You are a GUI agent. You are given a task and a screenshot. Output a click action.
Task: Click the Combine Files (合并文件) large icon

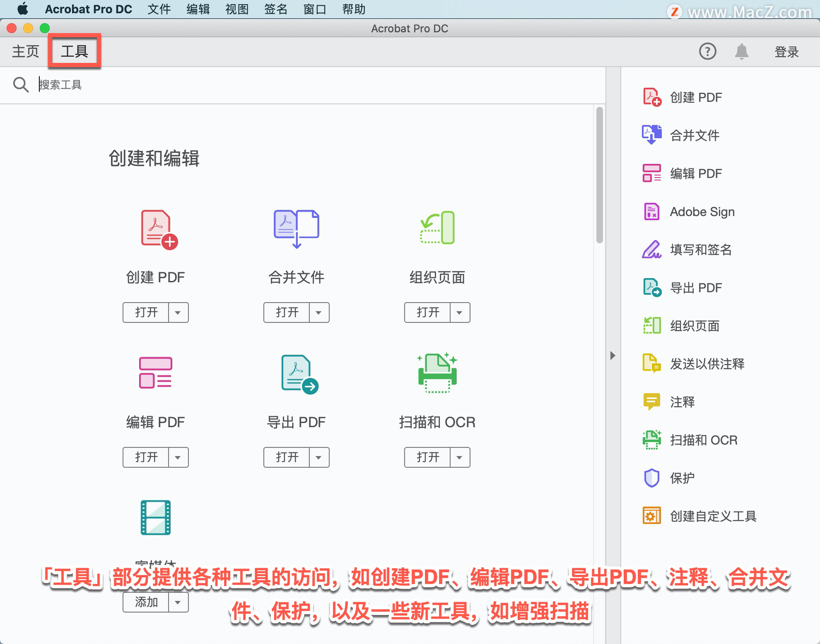(x=296, y=229)
